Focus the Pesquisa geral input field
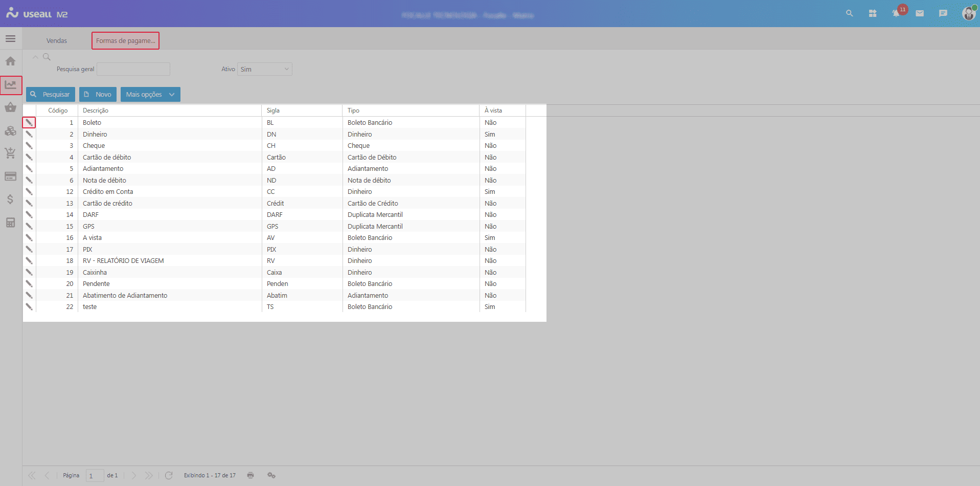This screenshot has width=980, height=486. click(133, 69)
